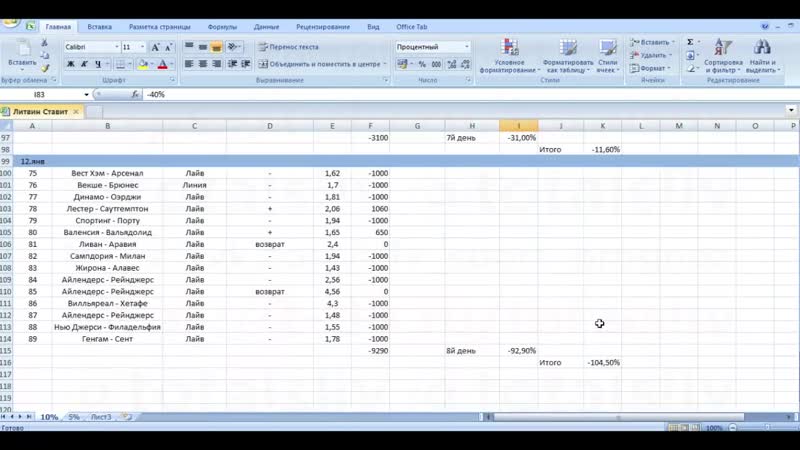The height and width of the screenshot is (450, 800).
Task: Click the AutoSum sigma icon
Action: pos(690,42)
